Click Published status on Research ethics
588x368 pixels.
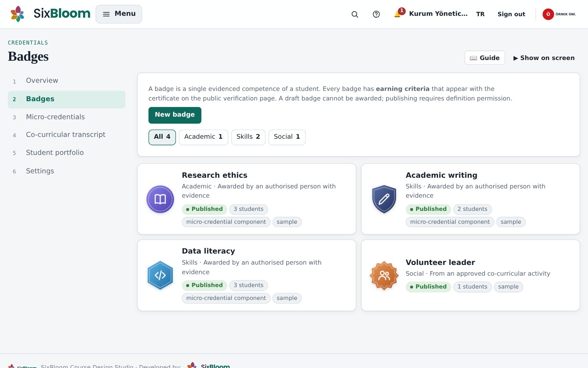[x=204, y=209]
